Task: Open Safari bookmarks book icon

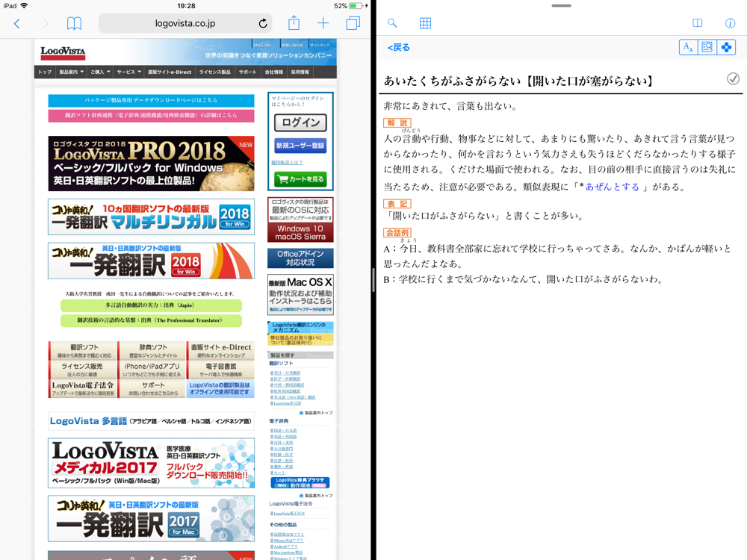Action: pyautogui.click(x=74, y=23)
